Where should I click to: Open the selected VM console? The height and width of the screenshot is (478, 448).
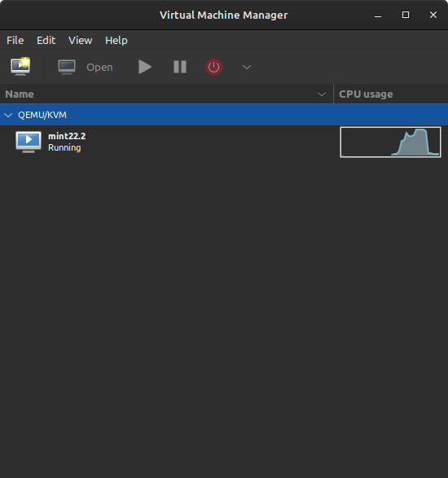86,67
